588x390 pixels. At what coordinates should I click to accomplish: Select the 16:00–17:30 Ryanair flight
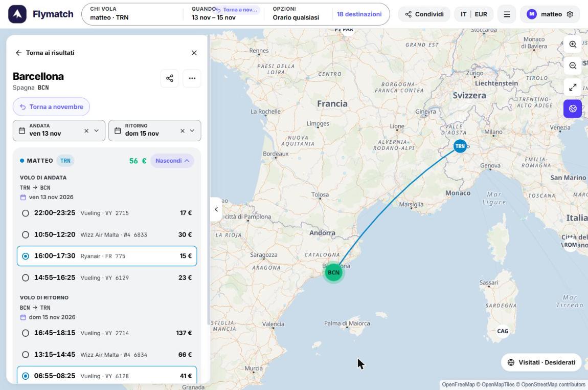107,256
